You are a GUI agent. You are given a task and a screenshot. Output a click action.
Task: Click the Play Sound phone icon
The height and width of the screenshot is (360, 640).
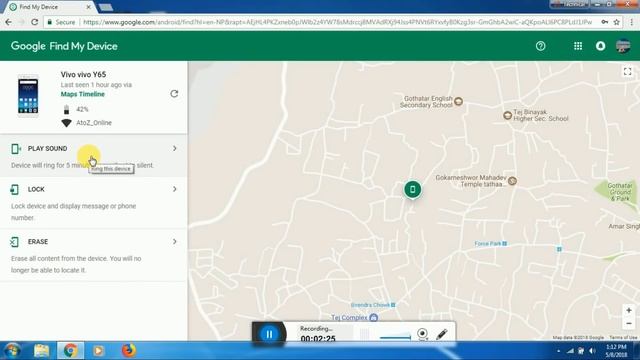pos(16,149)
